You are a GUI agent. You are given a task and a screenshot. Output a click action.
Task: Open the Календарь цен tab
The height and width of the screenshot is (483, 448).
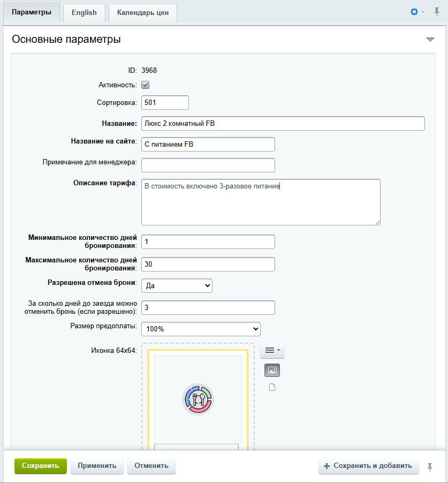tap(143, 12)
